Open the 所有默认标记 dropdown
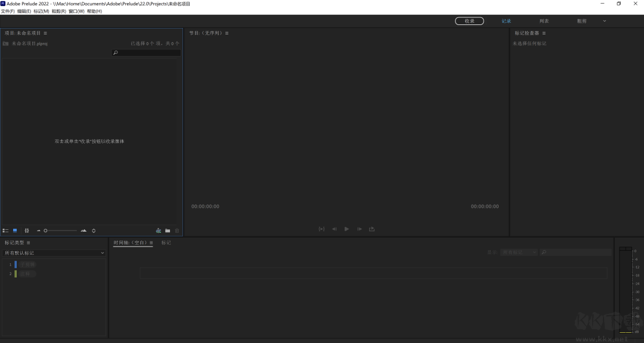Viewport: 644px width, 343px height. [x=54, y=253]
